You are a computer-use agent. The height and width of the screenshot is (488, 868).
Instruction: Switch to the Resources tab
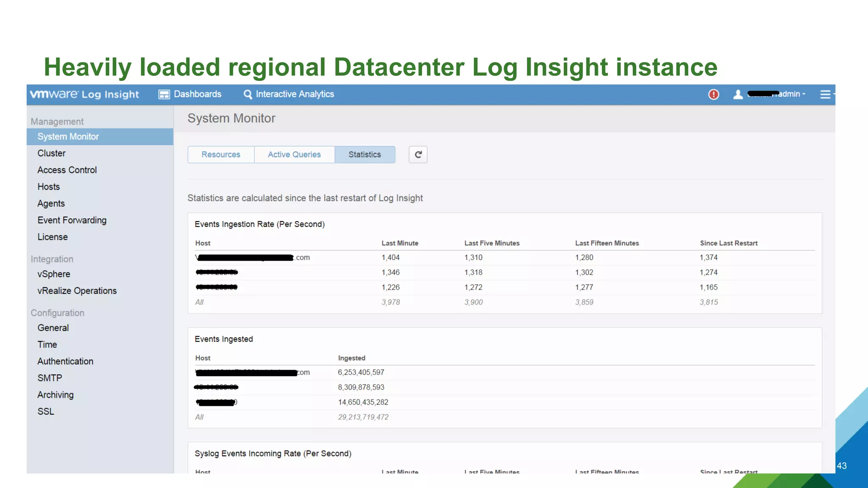click(x=221, y=155)
